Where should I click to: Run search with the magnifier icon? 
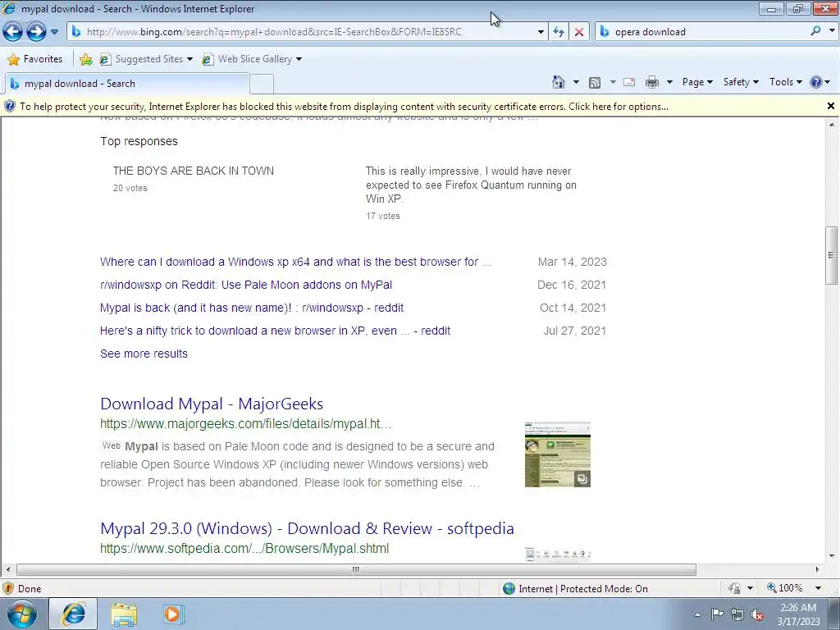click(816, 31)
